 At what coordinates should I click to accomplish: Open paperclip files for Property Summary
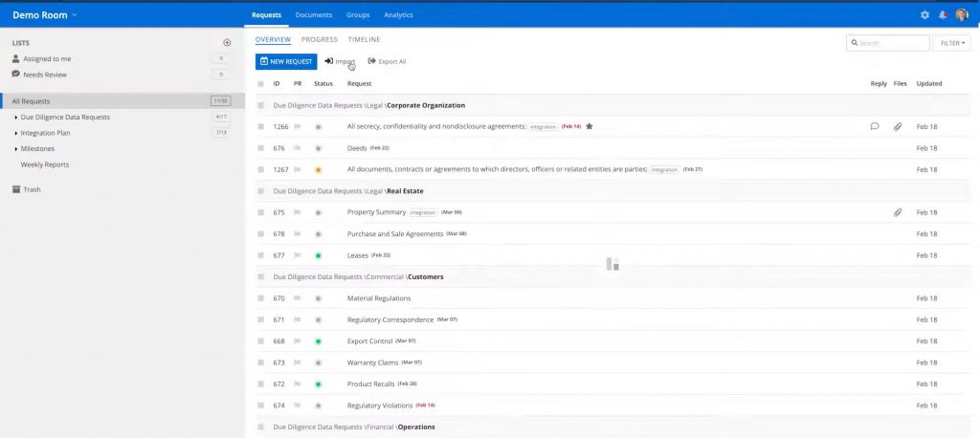898,212
